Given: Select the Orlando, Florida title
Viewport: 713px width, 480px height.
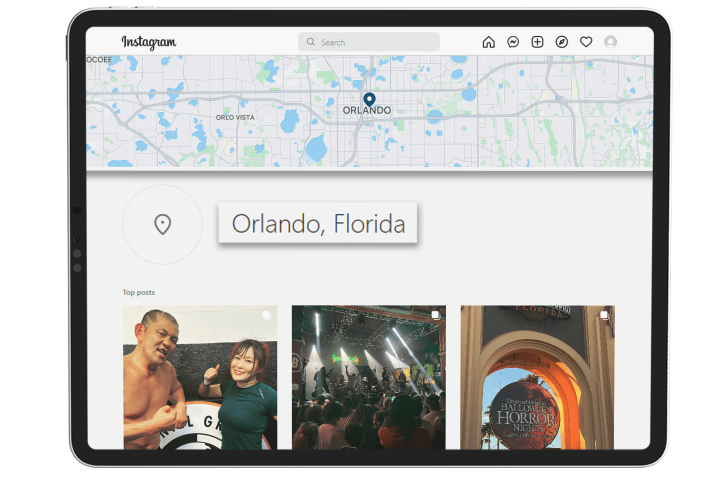Looking at the screenshot, I should [318, 223].
